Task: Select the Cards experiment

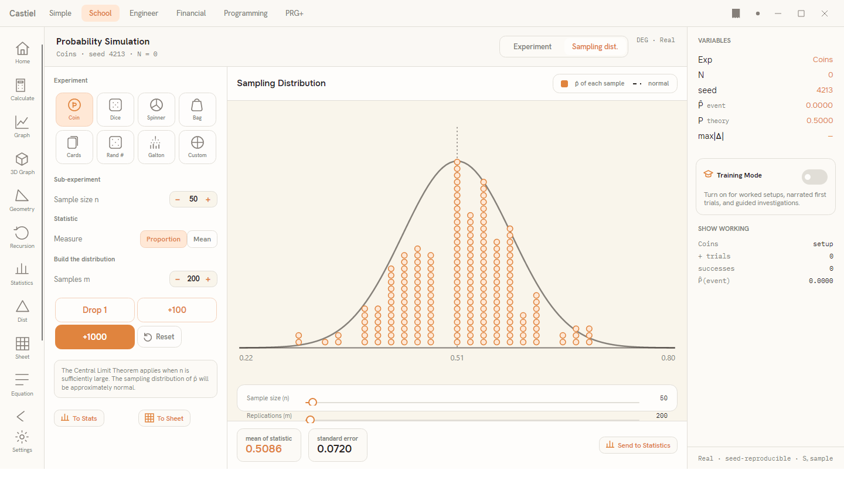Action: [74, 147]
